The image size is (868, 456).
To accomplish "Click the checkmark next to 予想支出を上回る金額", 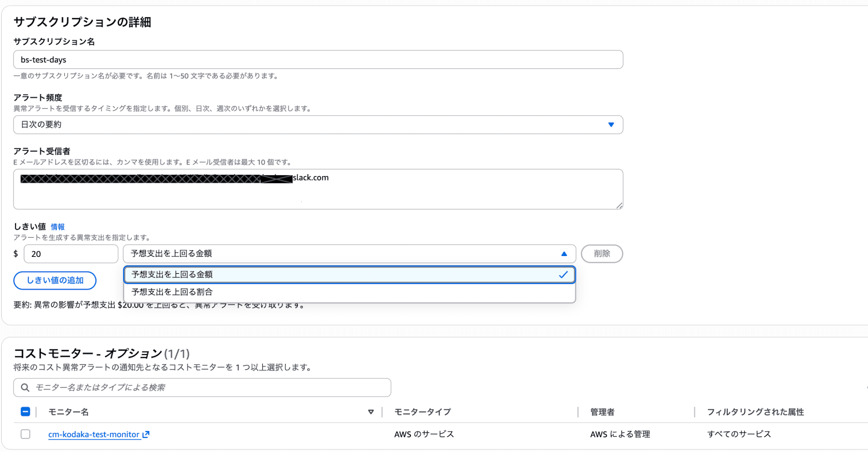I will [563, 274].
